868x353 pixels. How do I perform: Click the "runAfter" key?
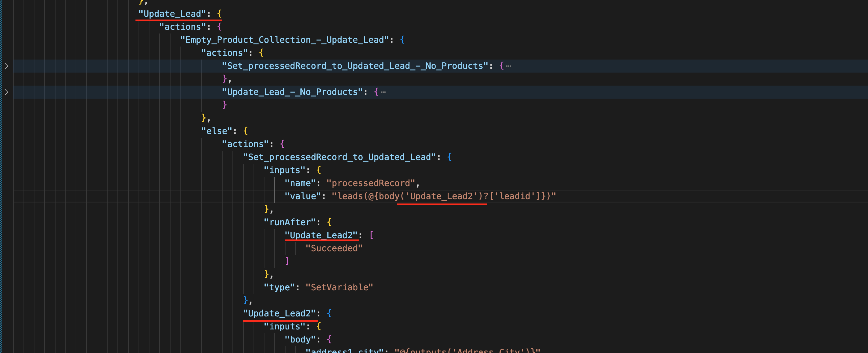coord(290,222)
